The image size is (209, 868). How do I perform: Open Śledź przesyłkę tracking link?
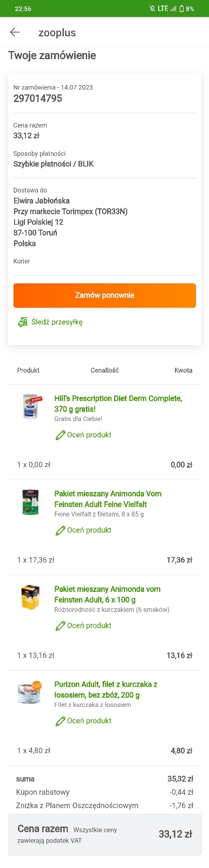57,322
